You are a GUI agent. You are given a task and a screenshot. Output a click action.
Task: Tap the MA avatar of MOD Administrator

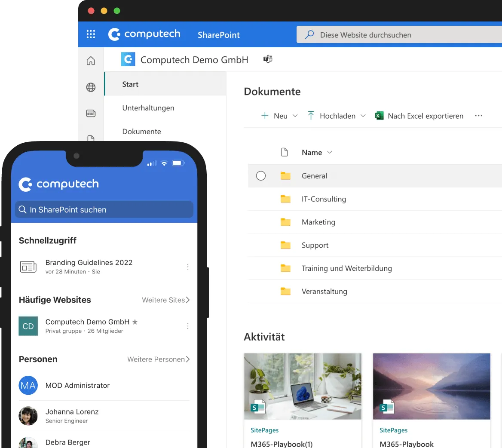point(28,385)
